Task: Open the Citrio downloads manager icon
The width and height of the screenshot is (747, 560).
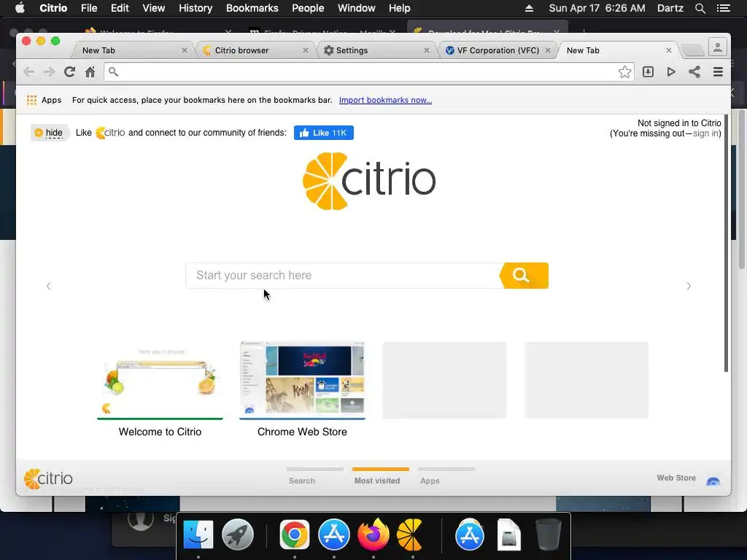Action: (648, 72)
